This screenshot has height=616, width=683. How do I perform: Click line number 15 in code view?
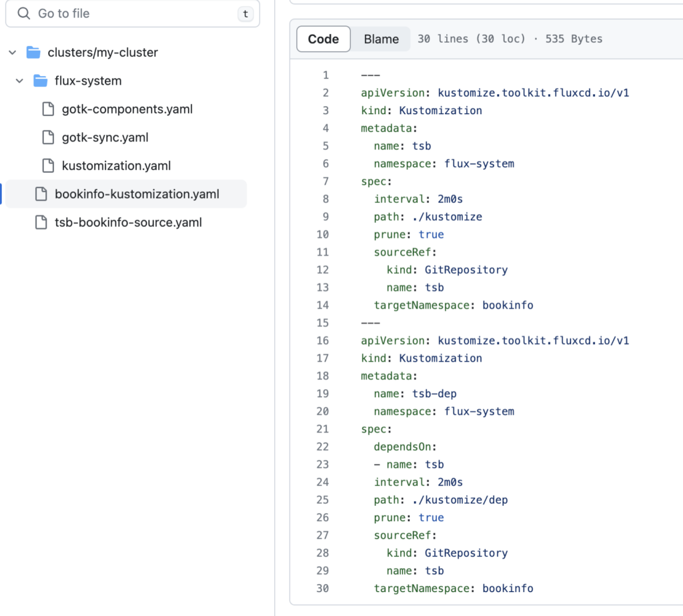tap(323, 323)
